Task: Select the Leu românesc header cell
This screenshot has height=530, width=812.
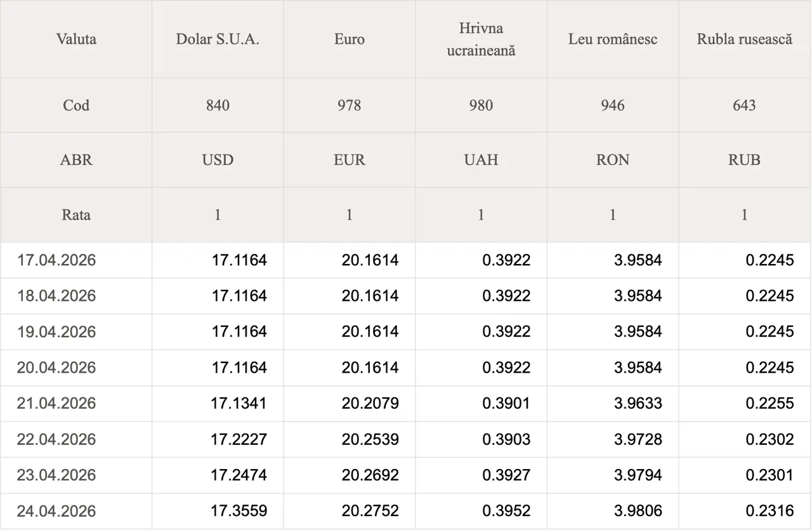Action: tap(613, 39)
